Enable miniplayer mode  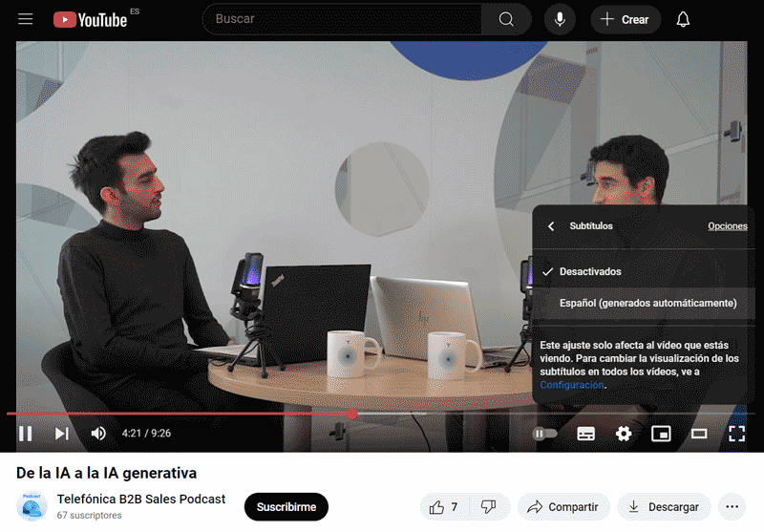[661, 434]
